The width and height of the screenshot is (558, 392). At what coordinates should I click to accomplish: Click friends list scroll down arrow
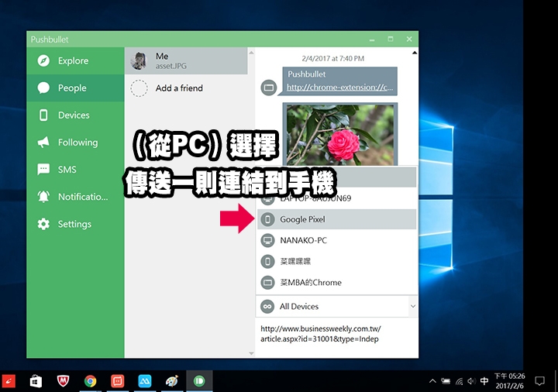pyautogui.click(x=251, y=353)
